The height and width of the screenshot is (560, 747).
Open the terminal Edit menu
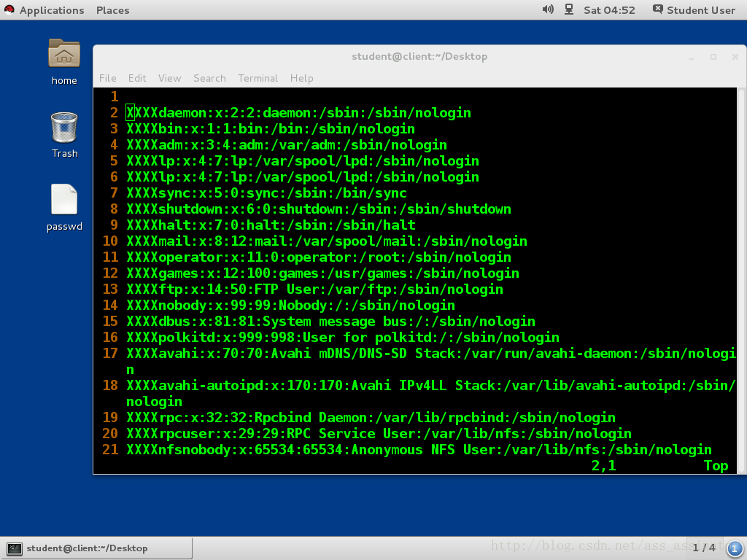[x=137, y=78]
